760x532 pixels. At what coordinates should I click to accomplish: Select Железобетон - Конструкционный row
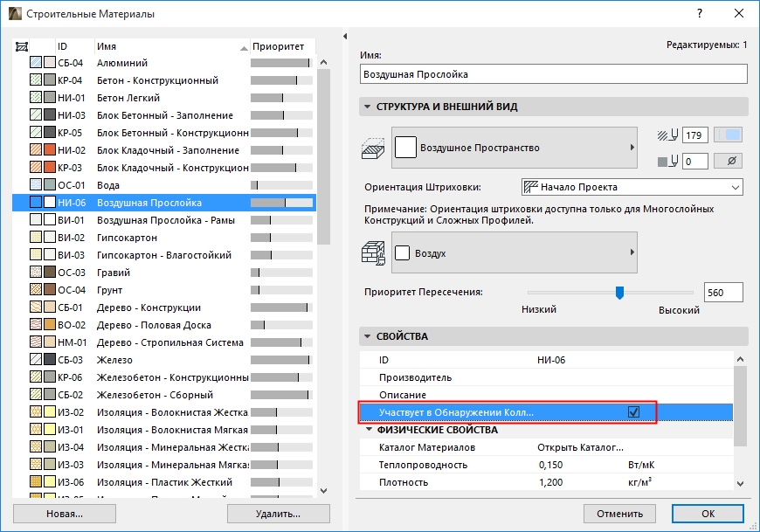pos(164,377)
